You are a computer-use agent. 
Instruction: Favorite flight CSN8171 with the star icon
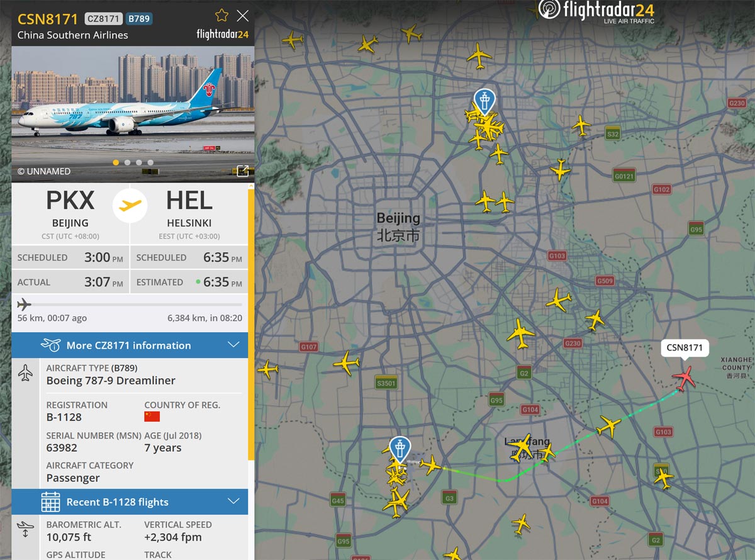pos(221,16)
